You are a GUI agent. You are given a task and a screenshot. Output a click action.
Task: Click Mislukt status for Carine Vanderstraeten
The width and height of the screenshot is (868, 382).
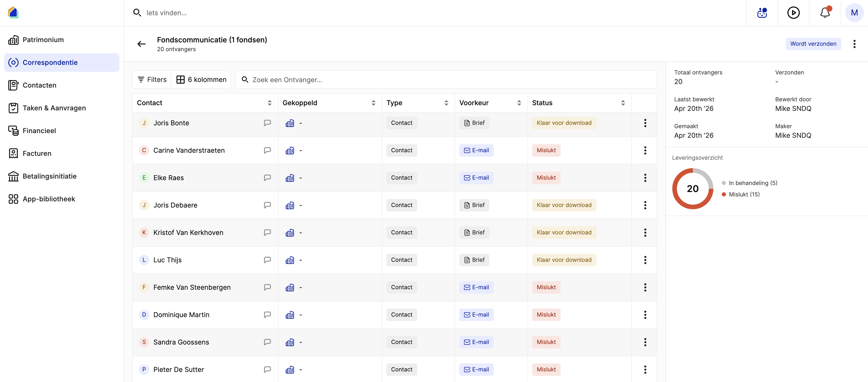[x=546, y=150]
